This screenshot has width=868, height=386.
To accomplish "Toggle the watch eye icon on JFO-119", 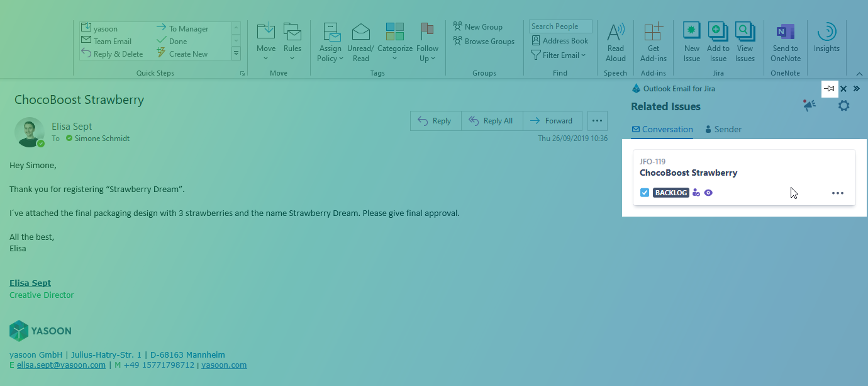I will click(708, 193).
